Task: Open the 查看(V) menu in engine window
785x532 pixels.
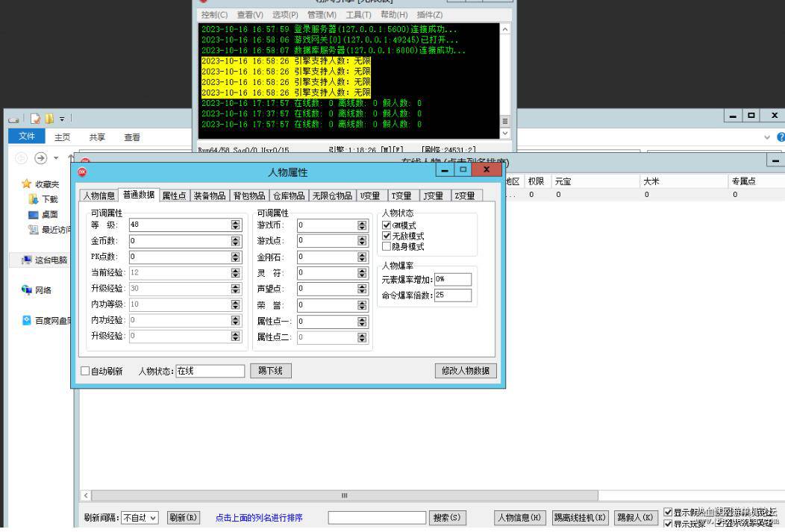Action: pos(250,15)
